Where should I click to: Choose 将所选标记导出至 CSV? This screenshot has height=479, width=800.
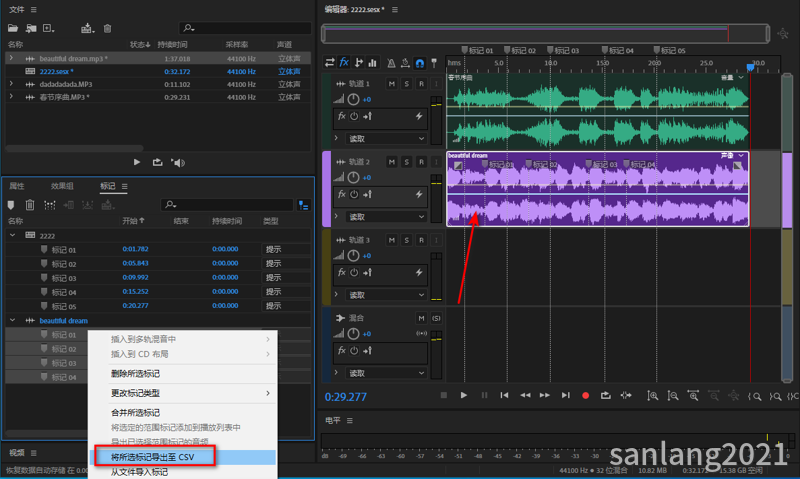coord(155,457)
